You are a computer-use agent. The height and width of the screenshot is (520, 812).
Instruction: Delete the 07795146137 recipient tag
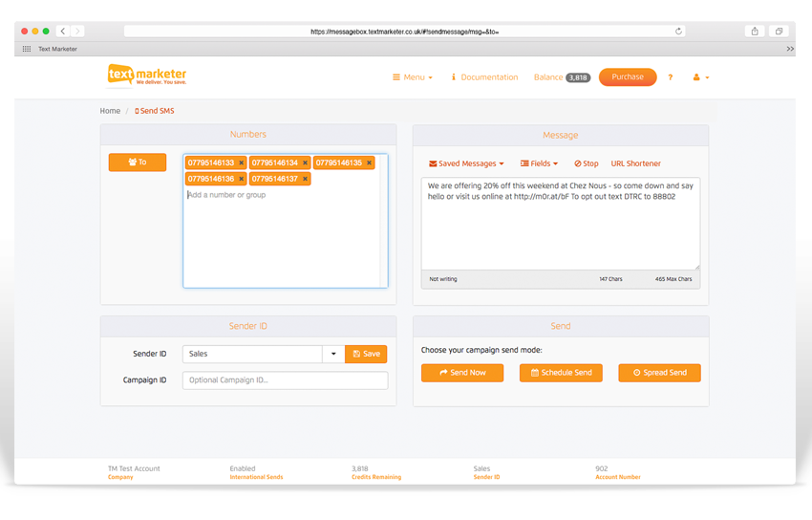coord(305,179)
